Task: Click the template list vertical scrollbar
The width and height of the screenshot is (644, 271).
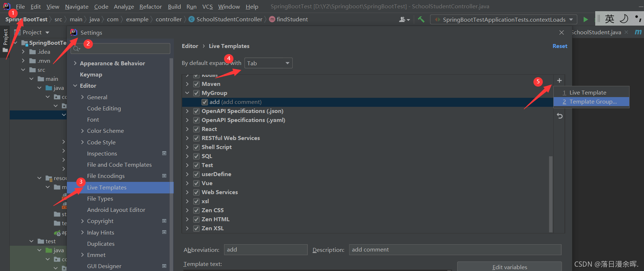Action: click(551, 194)
